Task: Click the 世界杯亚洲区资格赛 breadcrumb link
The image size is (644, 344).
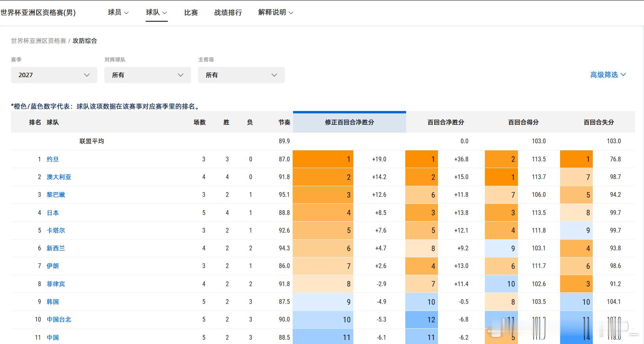Action: [x=39, y=41]
